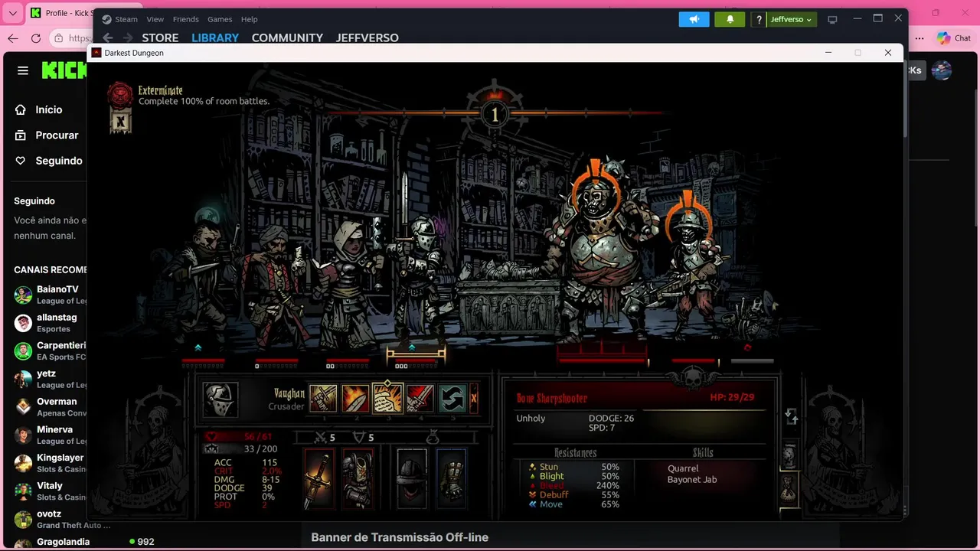Click Vaughan's helmet portrait in the hero panel
This screenshot has height=551, width=980.
point(220,399)
